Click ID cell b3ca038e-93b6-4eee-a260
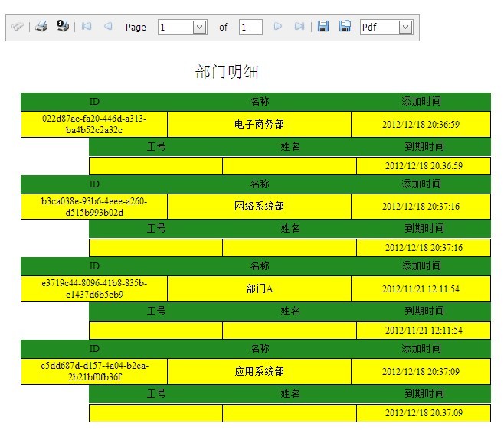The height and width of the screenshot is (430, 504). click(94, 207)
